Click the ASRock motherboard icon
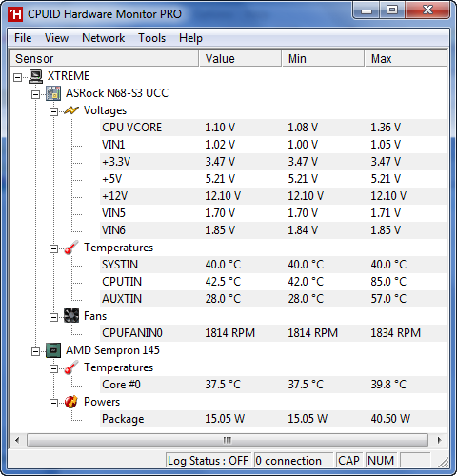The height and width of the screenshot is (476, 457). [x=53, y=93]
